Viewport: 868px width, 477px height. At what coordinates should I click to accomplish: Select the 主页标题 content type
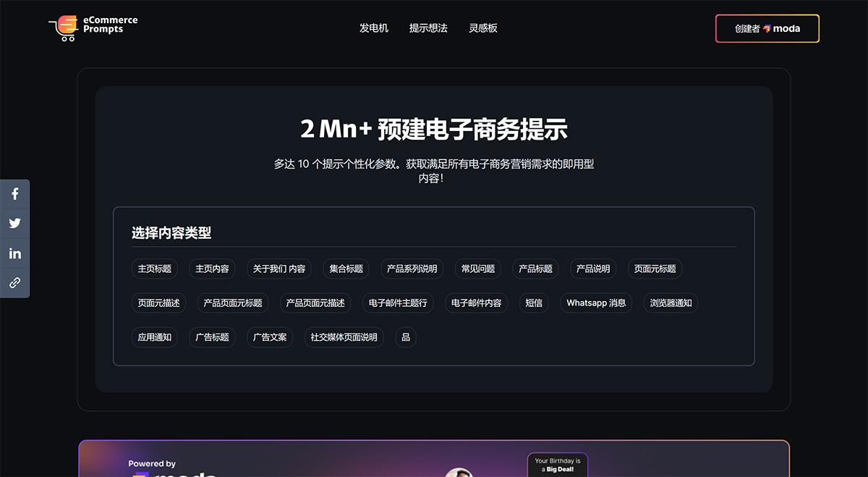point(154,269)
